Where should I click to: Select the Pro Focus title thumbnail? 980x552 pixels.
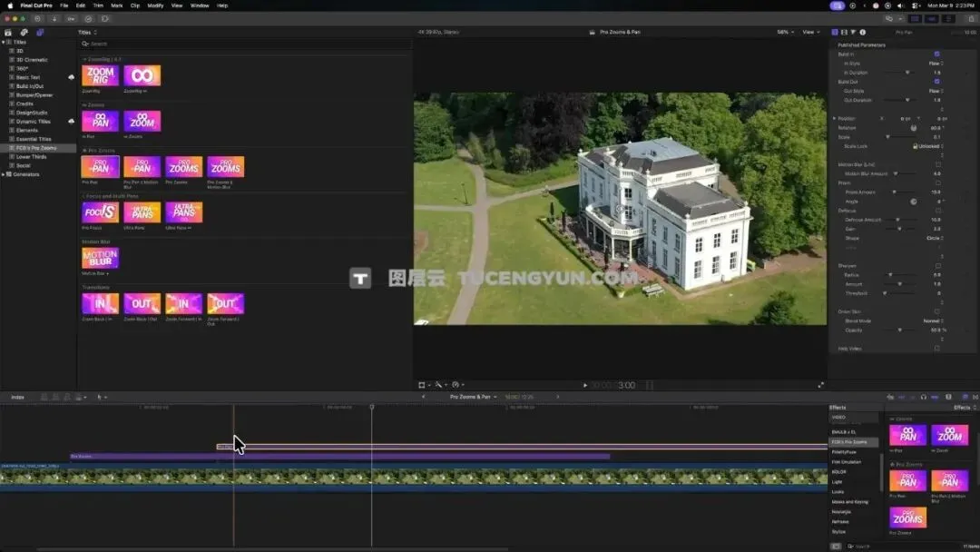(100, 212)
